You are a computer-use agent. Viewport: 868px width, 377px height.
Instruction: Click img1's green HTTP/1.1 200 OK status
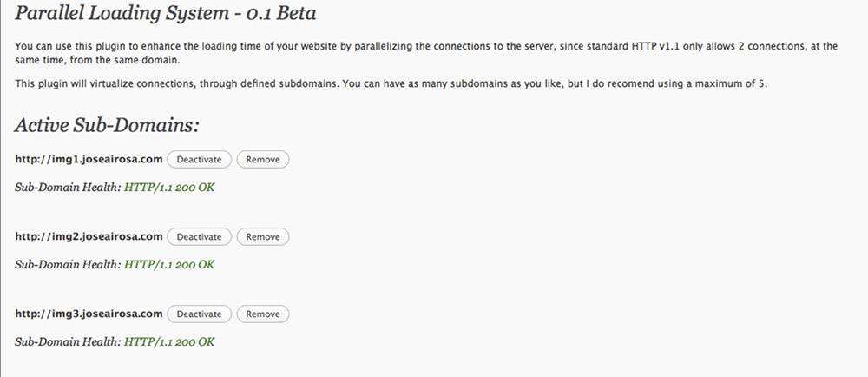click(x=169, y=187)
